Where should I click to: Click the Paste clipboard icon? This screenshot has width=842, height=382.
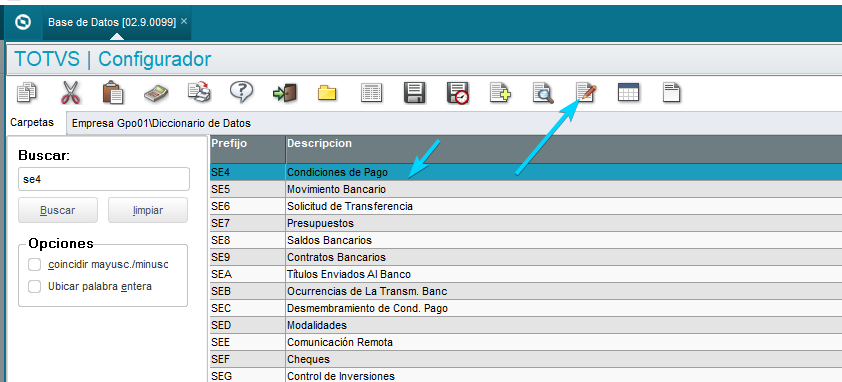point(113,92)
